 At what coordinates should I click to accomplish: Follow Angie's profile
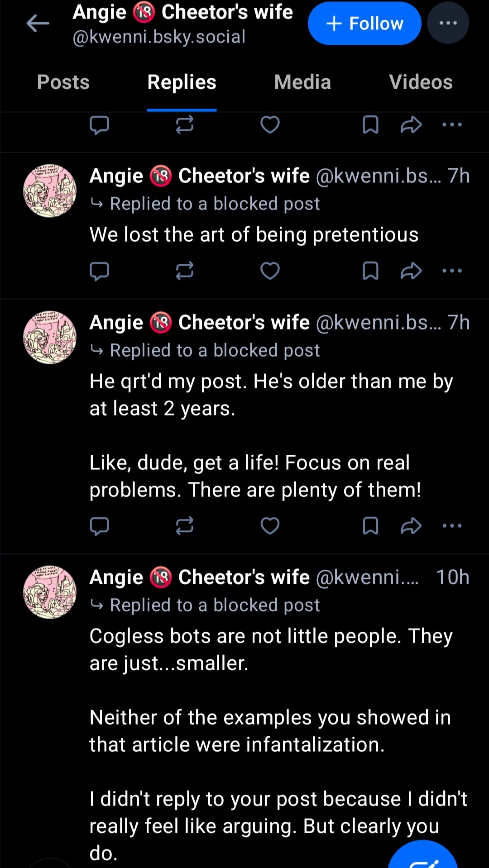tap(364, 24)
